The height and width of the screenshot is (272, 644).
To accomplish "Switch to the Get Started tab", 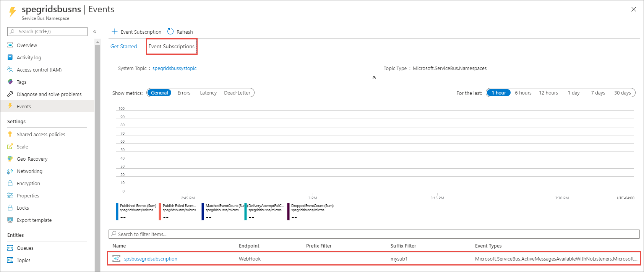I will (x=123, y=47).
